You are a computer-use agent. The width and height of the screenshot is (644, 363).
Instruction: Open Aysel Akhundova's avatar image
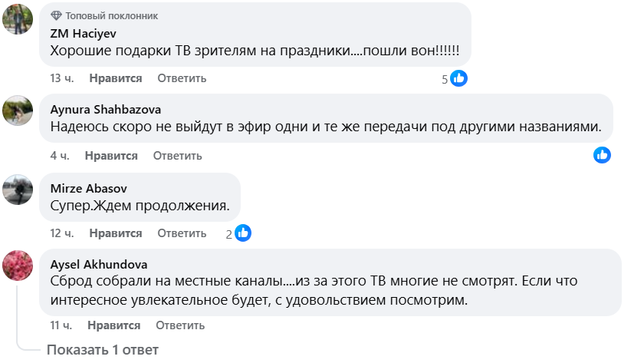(x=18, y=265)
